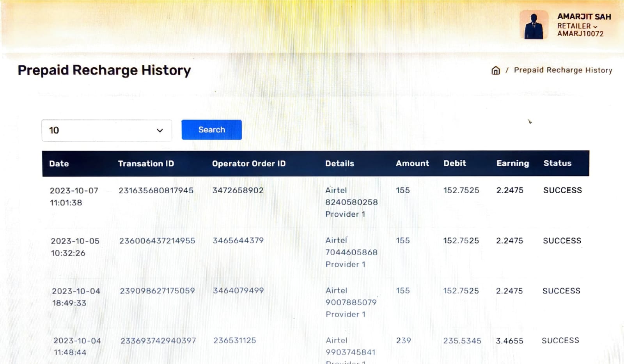Open the page size dropdown showing 10
This screenshot has width=624, height=364.
pos(106,131)
